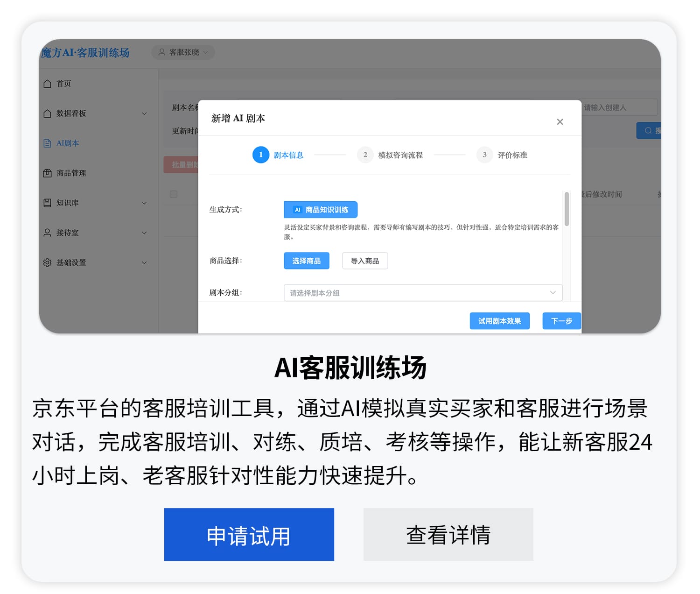Image resolution: width=700 pixels, height=594 pixels.
Task: Select the 首页 home icon in sidebar
Action: pyautogui.click(x=48, y=84)
